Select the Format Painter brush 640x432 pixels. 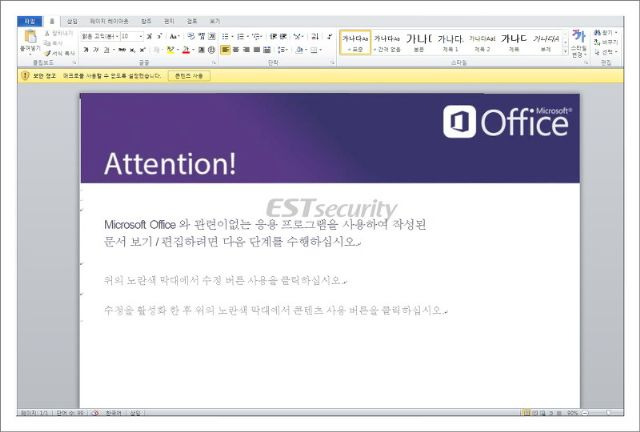(48, 53)
